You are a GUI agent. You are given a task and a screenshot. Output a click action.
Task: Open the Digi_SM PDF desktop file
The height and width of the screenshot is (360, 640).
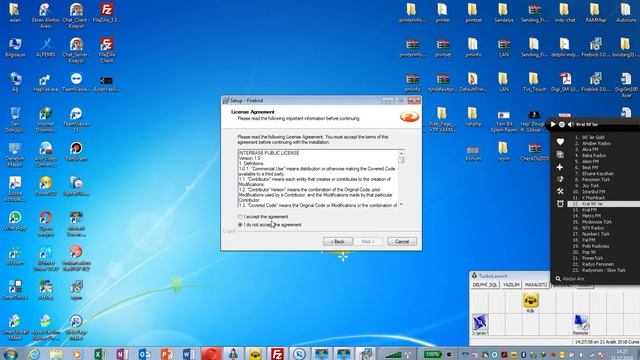pyautogui.click(x=565, y=82)
